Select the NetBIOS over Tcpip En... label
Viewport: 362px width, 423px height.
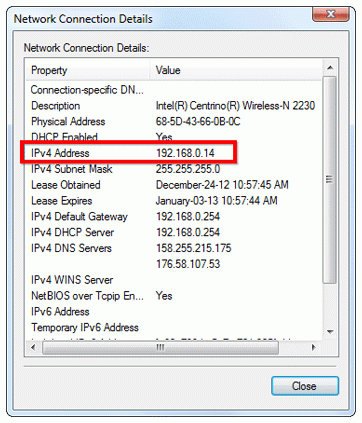tap(87, 296)
